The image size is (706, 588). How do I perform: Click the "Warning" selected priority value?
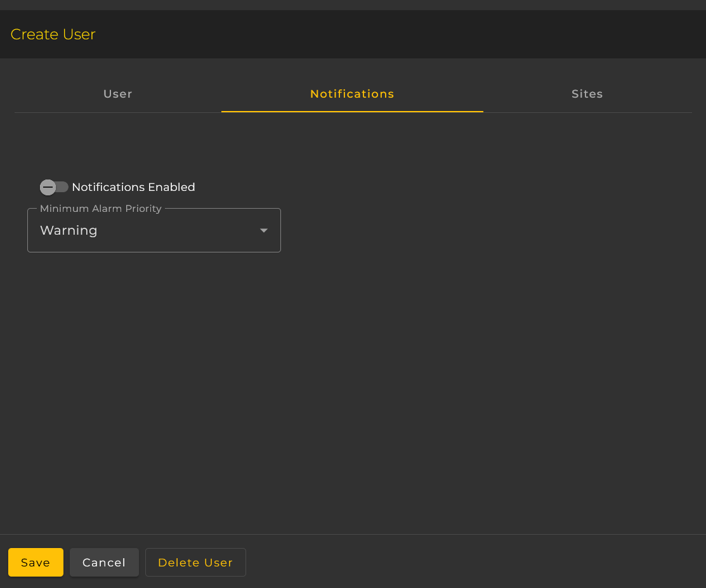pyautogui.click(x=69, y=230)
